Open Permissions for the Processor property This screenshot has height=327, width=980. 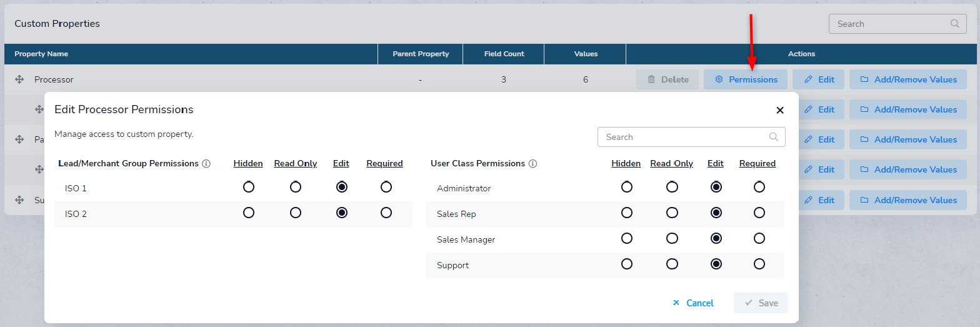746,79
